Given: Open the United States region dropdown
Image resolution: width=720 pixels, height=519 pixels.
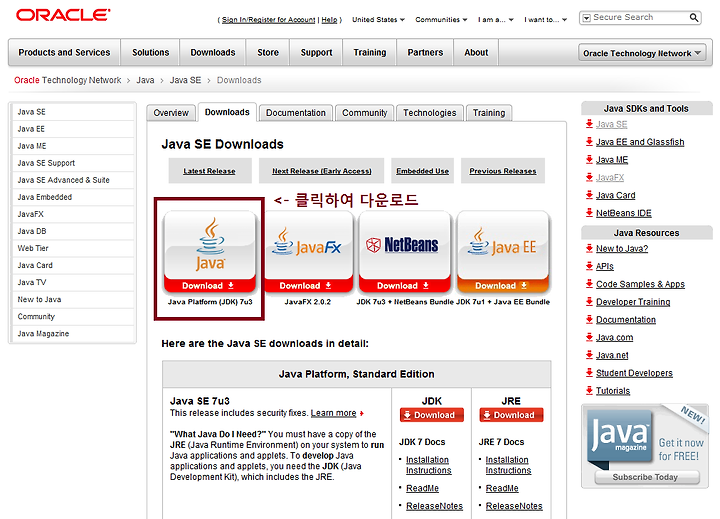Looking at the screenshot, I should coord(378,20).
